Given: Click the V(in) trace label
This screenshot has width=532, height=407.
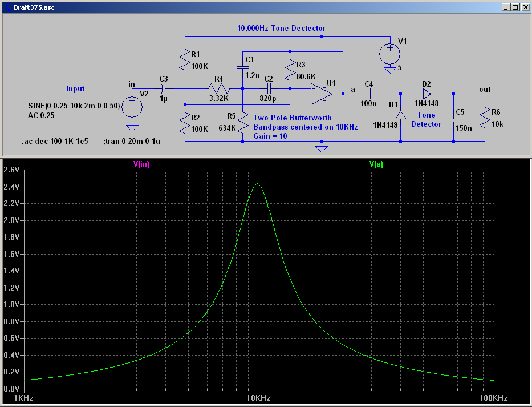Looking at the screenshot, I should (x=141, y=164).
